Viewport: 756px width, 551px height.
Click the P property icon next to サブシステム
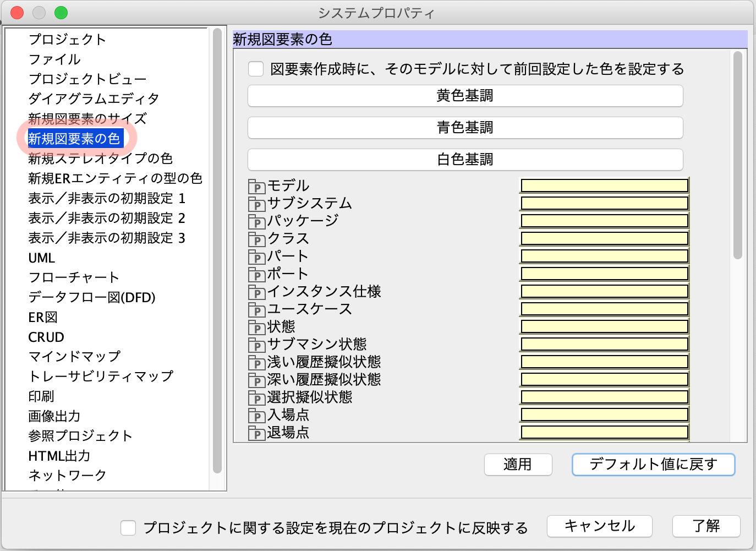tap(257, 204)
